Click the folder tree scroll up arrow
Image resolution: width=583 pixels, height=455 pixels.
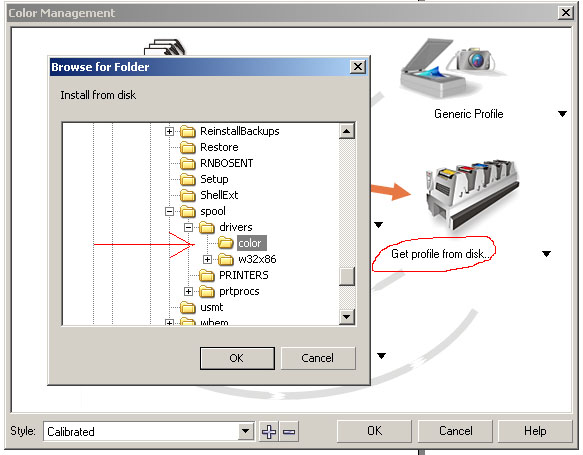[347, 131]
